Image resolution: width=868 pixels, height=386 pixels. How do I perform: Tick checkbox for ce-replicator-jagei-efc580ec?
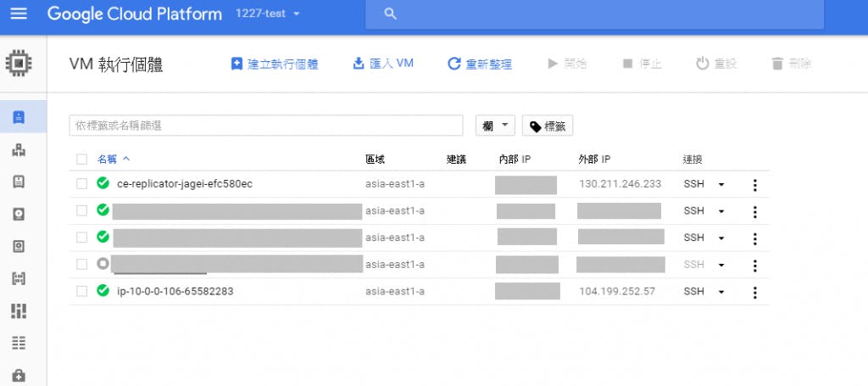point(81,184)
